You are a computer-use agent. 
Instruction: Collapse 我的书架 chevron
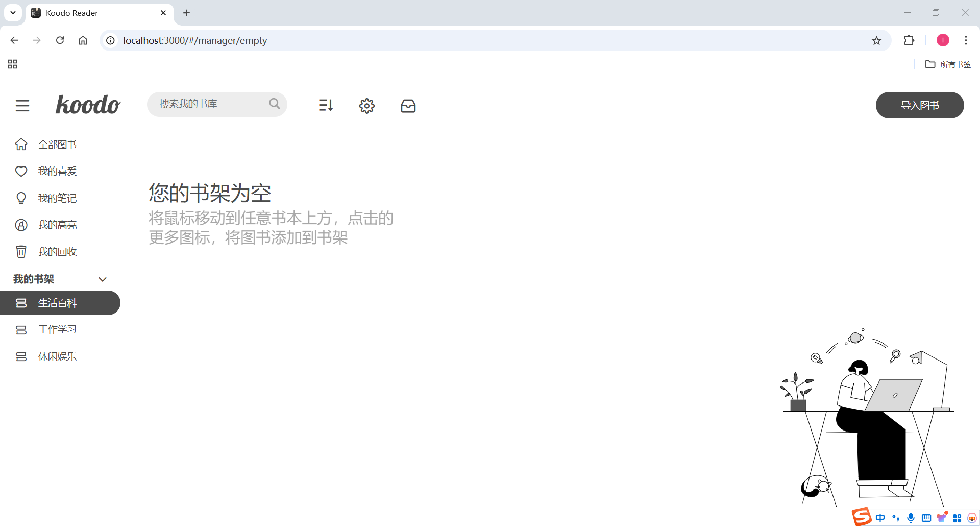click(103, 279)
